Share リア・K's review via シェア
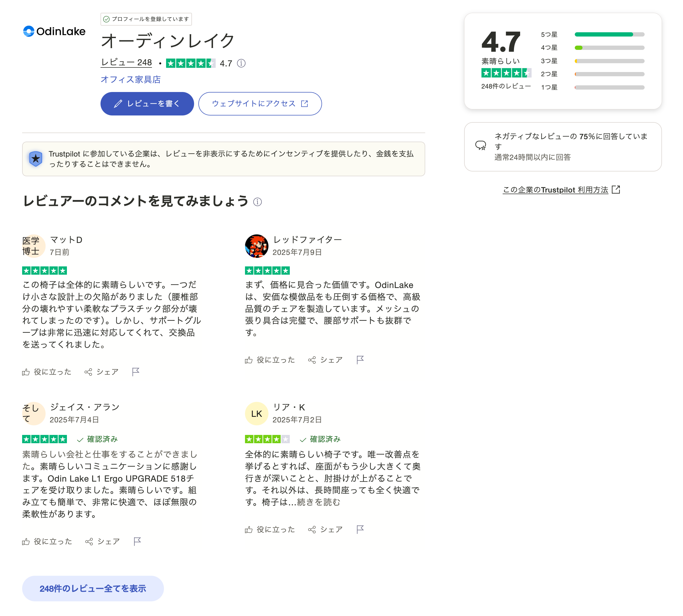Viewport: 683px width, 616px height. coord(326,529)
